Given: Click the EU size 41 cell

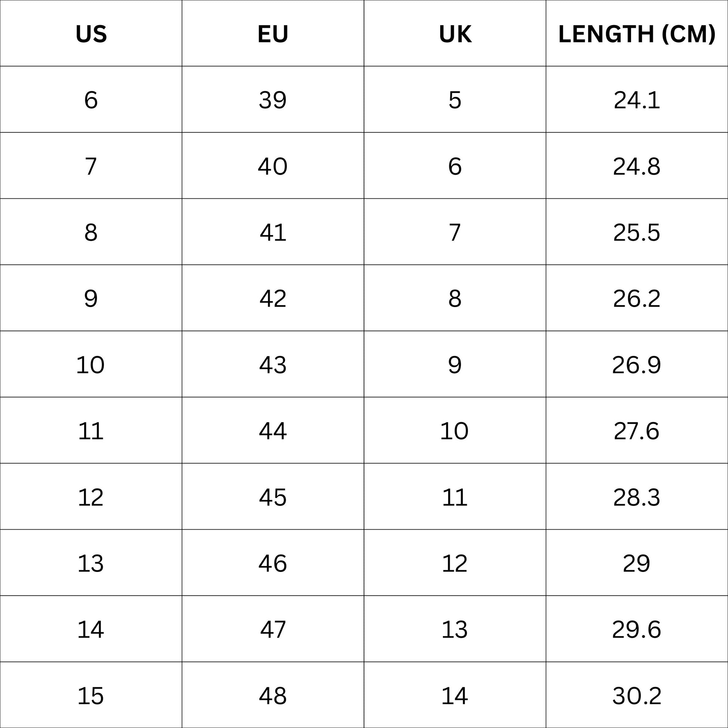Looking at the screenshot, I should click(x=273, y=232).
